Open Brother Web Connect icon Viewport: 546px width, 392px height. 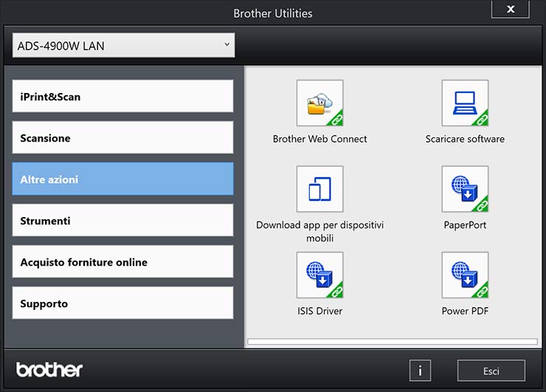[319, 103]
